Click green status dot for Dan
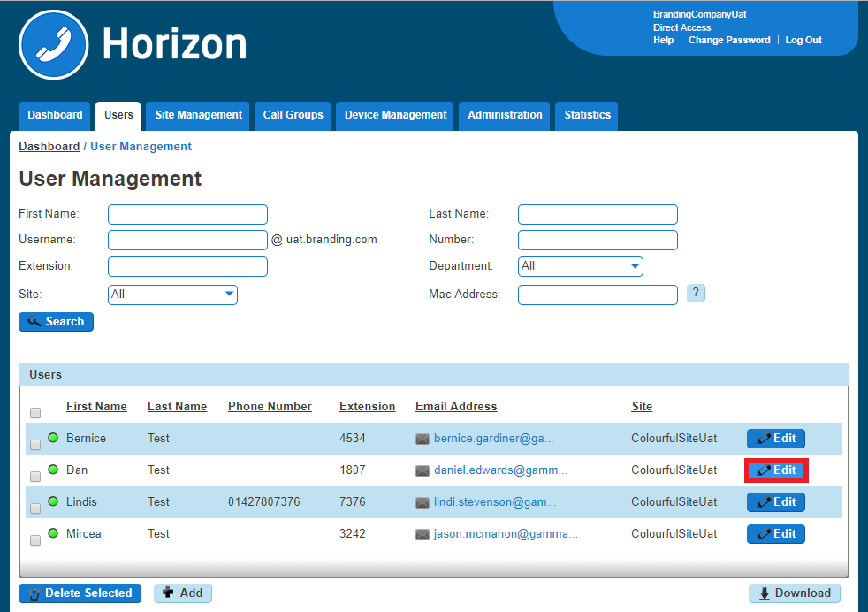This screenshot has width=868, height=612. [x=53, y=470]
